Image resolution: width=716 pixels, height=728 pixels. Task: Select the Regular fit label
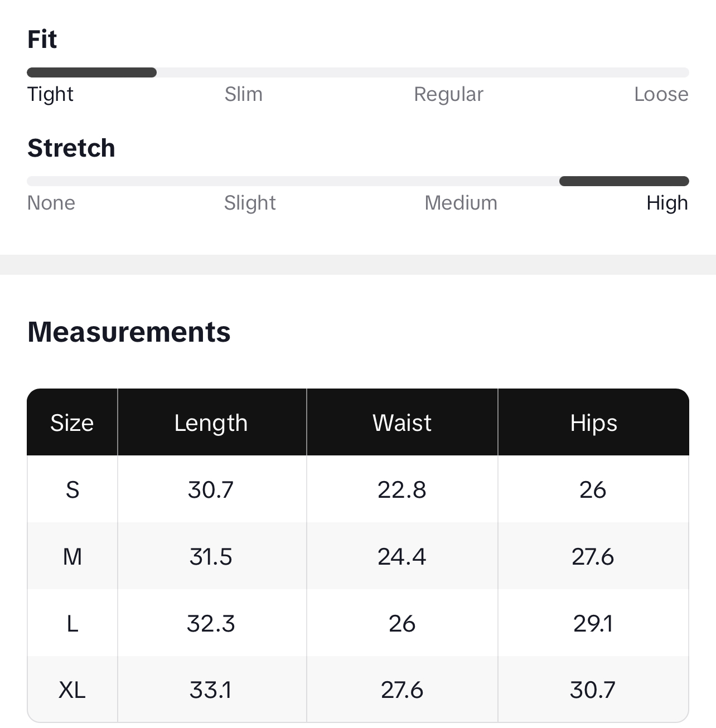448,94
